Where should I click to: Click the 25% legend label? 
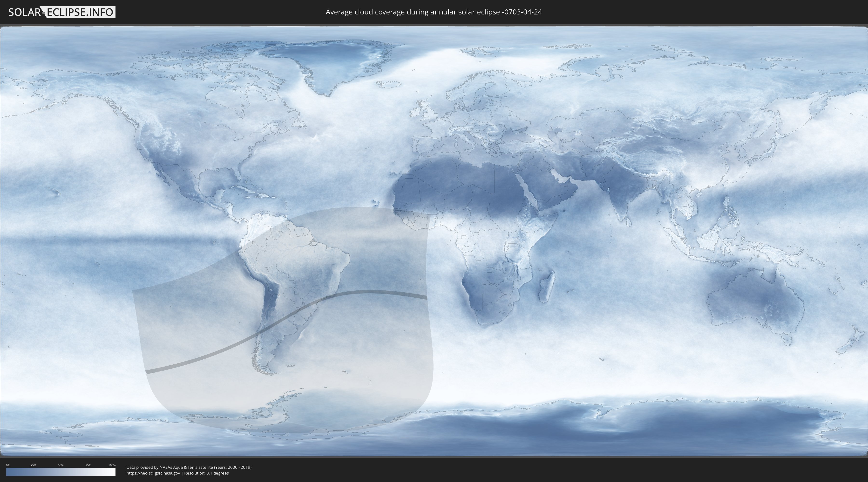click(x=33, y=465)
